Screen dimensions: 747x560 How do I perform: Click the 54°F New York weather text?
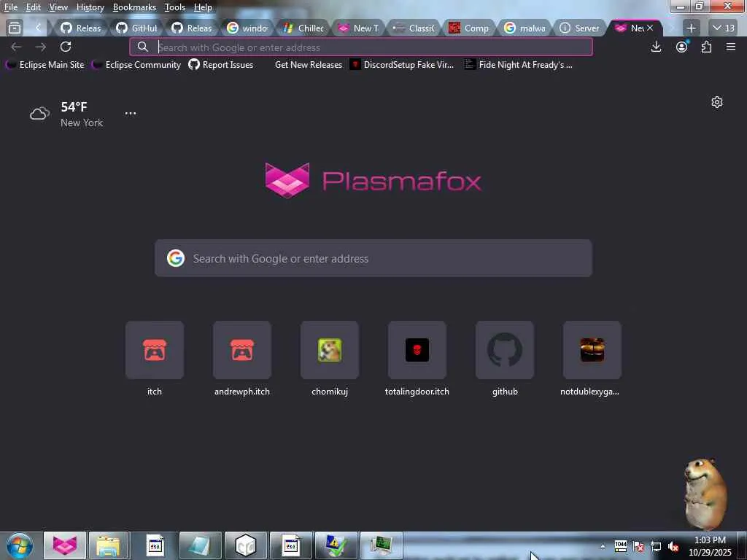pyautogui.click(x=82, y=114)
